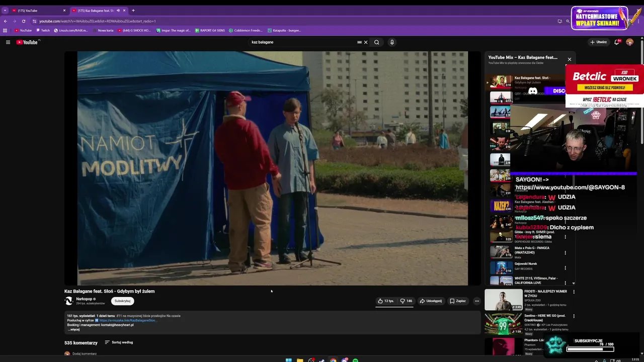Viewport: 644px width, 362px height.
Task: Click Udostępnij share button
Action: click(x=431, y=301)
